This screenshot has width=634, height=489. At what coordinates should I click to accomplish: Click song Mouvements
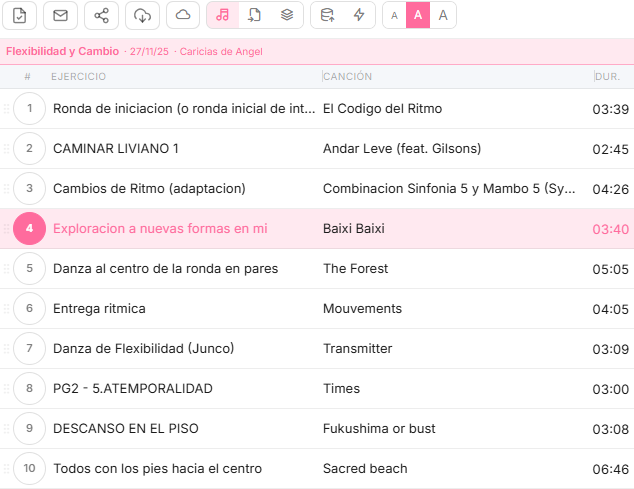362,309
